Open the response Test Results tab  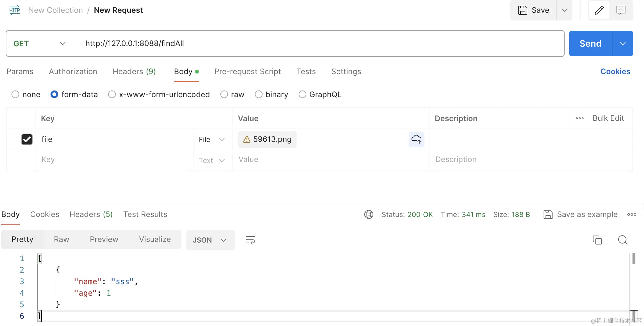145,214
